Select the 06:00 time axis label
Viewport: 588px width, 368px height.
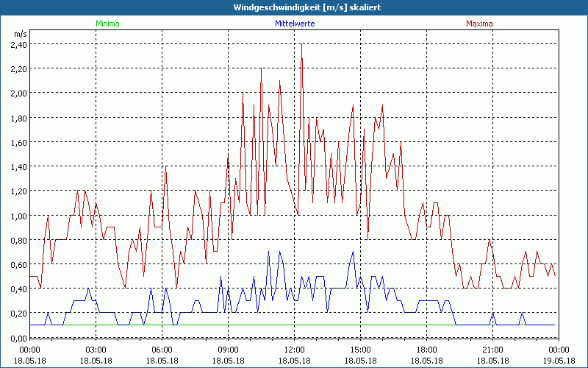coord(162,349)
